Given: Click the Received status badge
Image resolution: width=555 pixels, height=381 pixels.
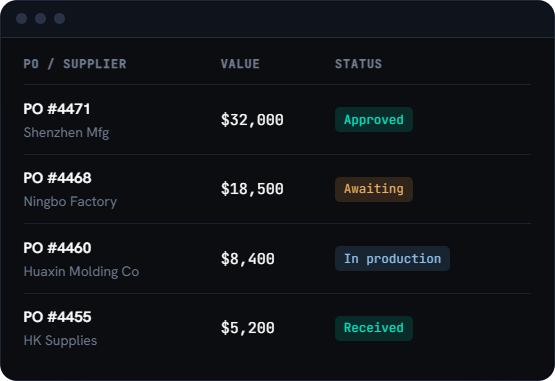Looking at the screenshot, I should (x=374, y=328).
